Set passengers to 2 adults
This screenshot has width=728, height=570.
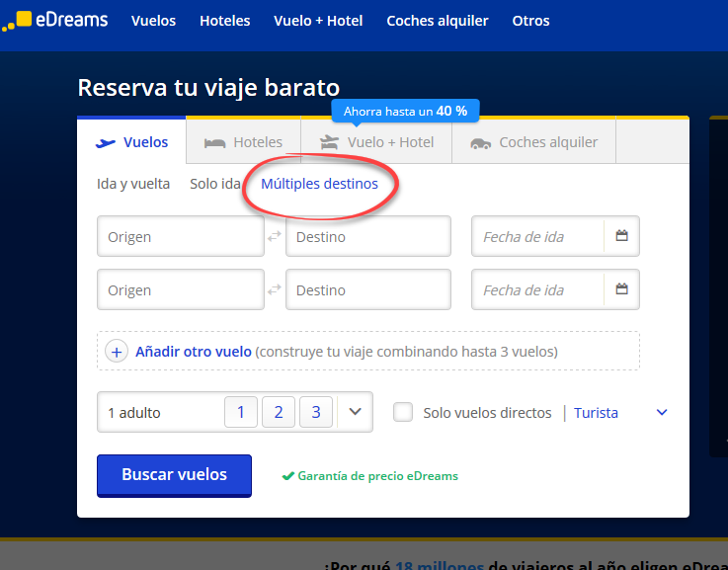point(279,412)
